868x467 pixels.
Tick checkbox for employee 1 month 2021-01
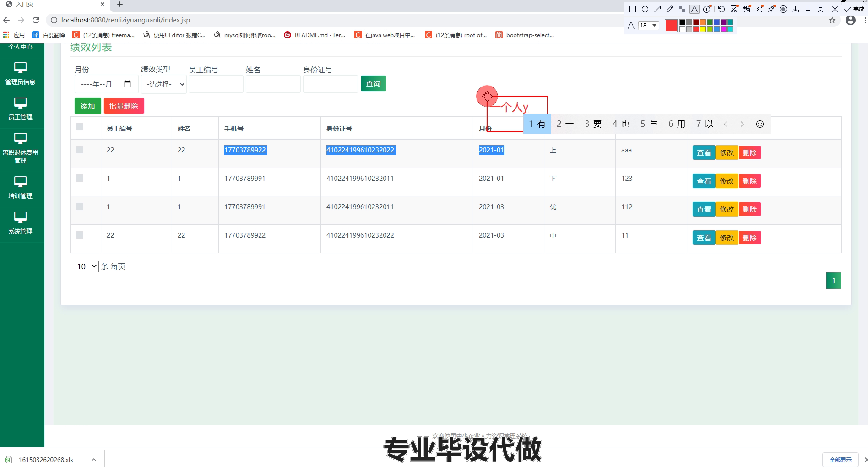(x=80, y=178)
